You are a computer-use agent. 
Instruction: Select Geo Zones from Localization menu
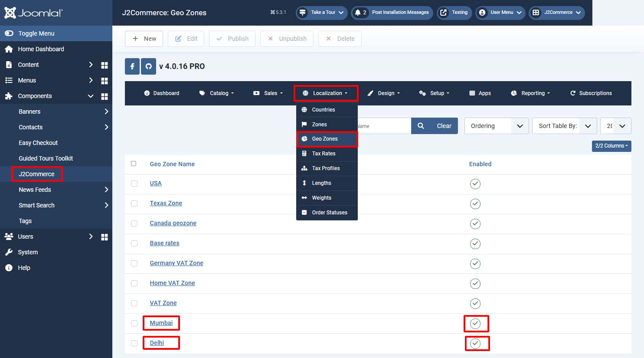click(327, 139)
